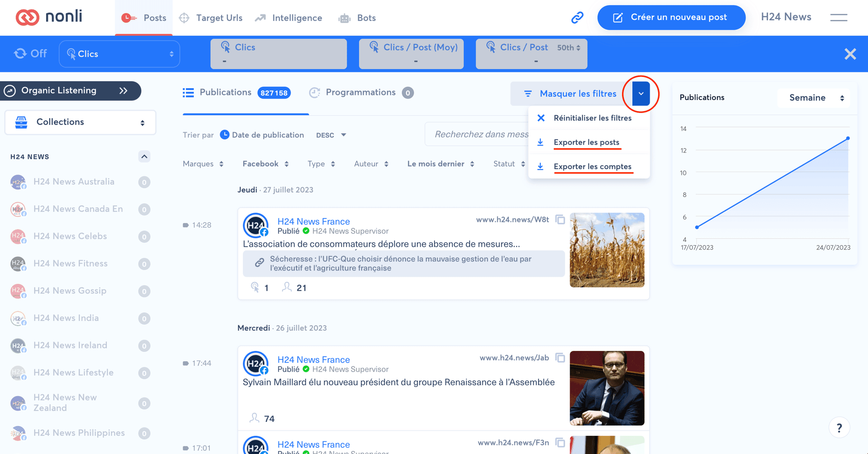Select H24 News India account icon
868x454 pixels.
(18, 318)
